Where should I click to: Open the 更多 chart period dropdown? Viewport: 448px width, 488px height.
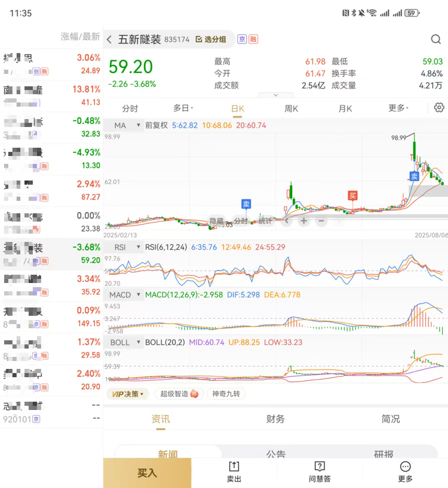[398, 108]
